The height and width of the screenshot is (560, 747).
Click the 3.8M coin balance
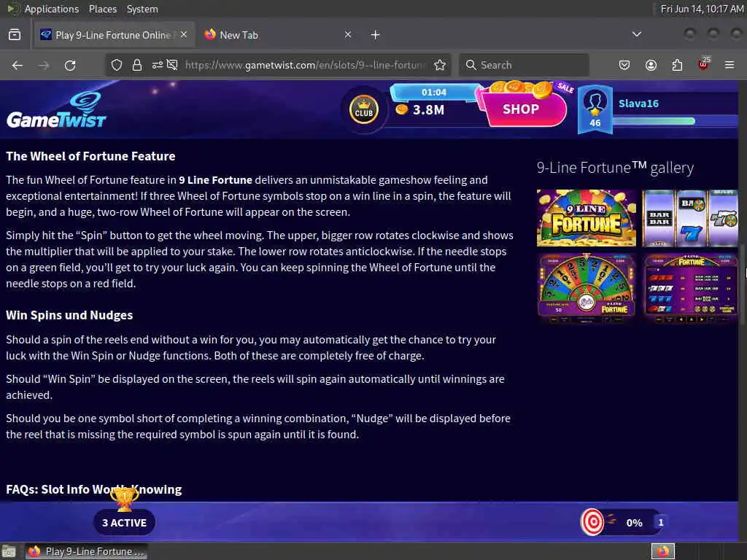(421, 110)
